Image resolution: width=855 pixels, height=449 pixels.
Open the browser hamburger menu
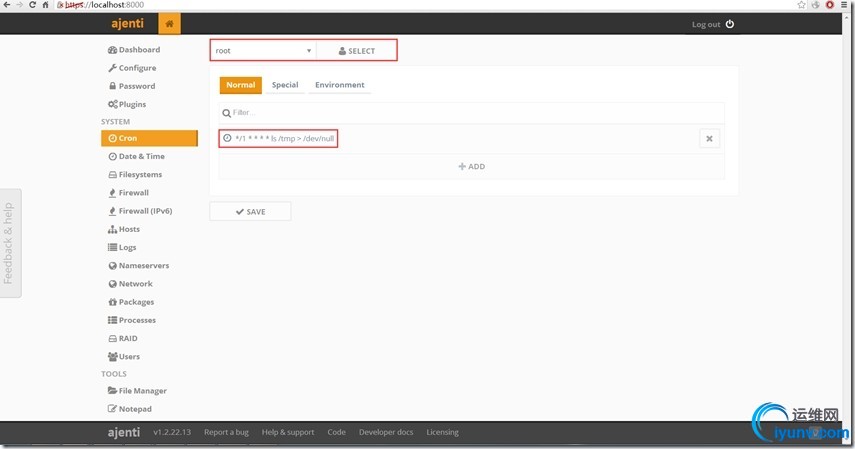coord(844,4)
